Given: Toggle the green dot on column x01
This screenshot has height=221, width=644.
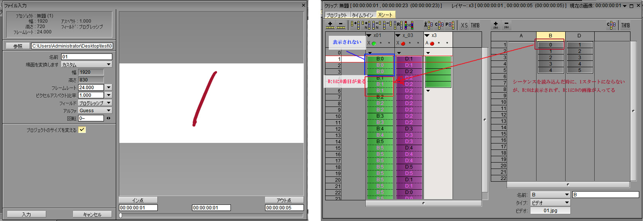Looking at the screenshot, I should [374, 43].
